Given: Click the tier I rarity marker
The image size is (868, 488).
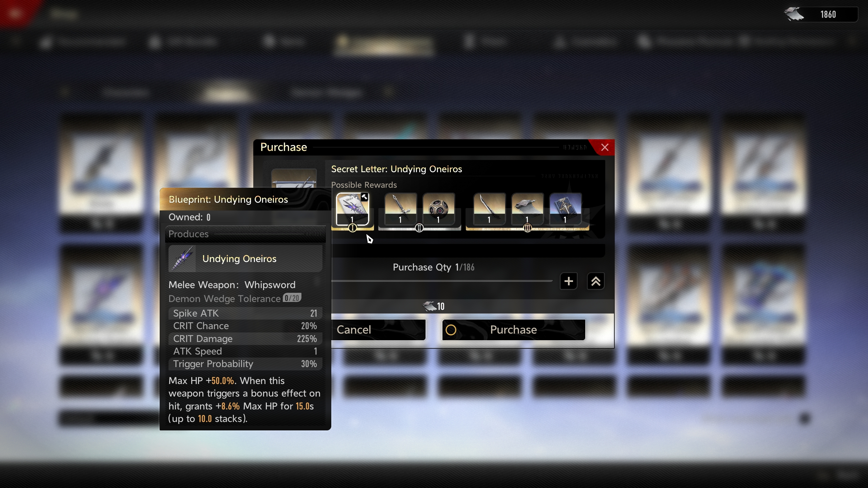Looking at the screenshot, I should 352,228.
